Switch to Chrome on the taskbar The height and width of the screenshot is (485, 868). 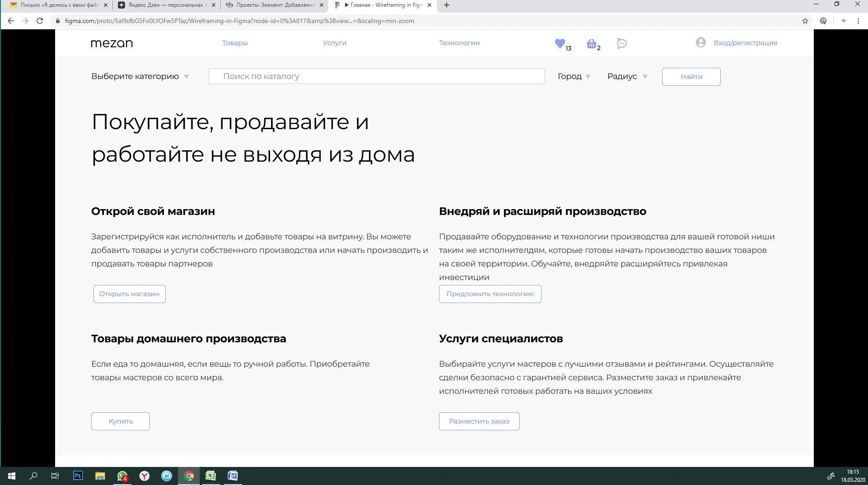pyautogui.click(x=189, y=476)
